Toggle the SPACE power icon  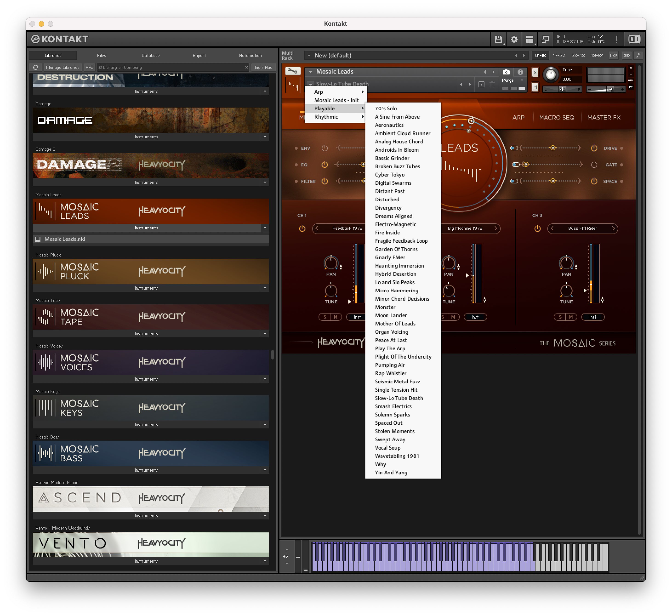click(594, 181)
